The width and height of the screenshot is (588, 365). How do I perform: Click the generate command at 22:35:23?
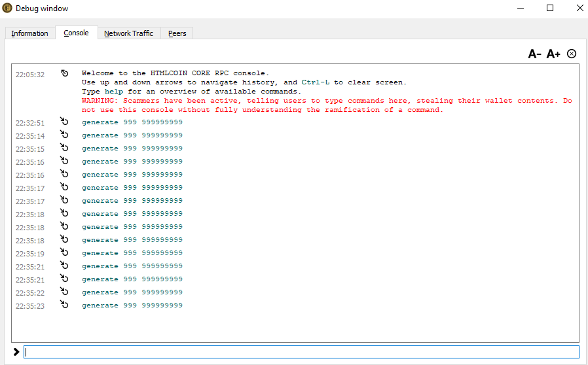coord(132,305)
